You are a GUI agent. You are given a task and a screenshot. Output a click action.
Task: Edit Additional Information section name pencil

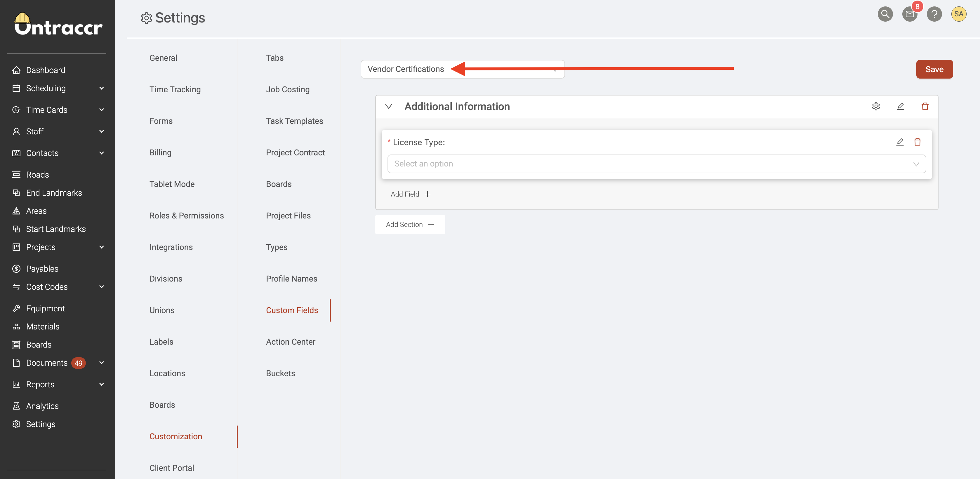pos(901,106)
